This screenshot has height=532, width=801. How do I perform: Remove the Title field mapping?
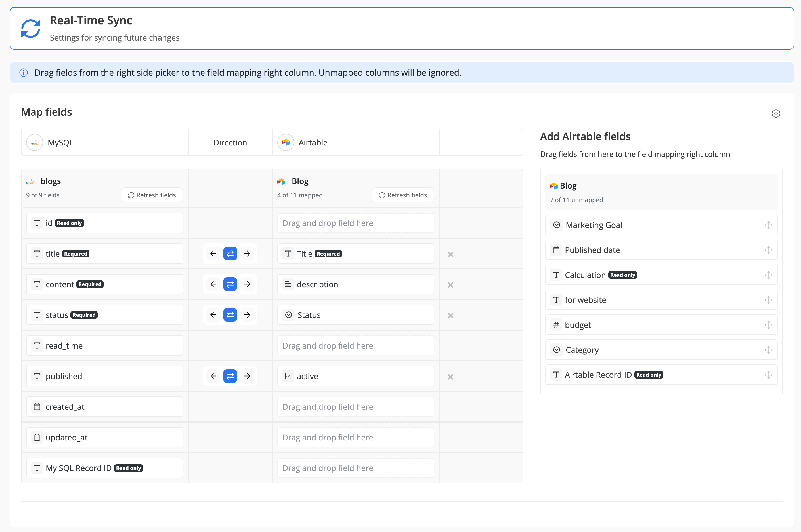pyautogui.click(x=450, y=254)
